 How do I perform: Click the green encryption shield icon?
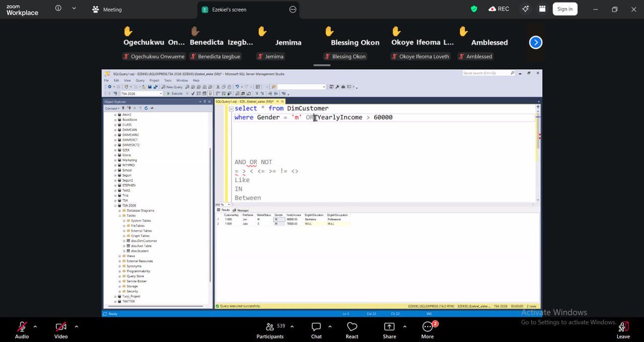[x=474, y=9]
